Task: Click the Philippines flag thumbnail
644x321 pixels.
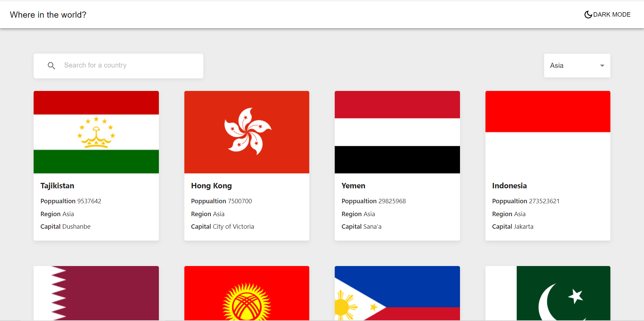Action: [397, 294]
